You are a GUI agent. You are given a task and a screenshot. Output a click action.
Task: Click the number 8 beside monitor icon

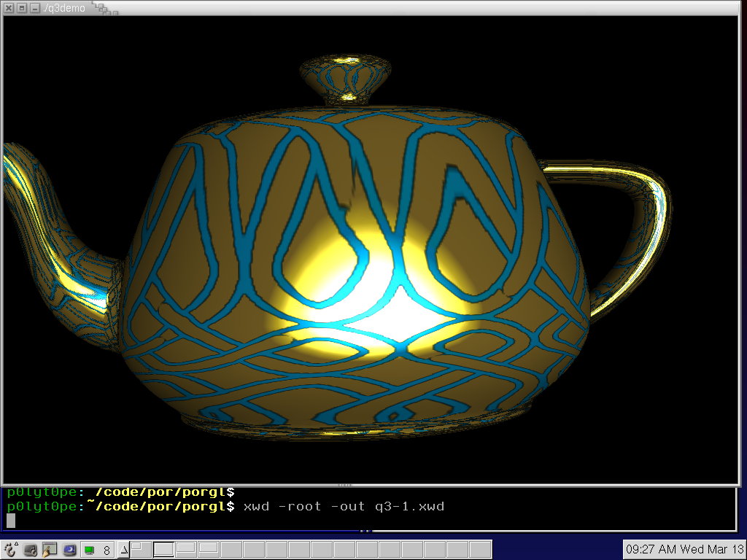click(x=107, y=551)
